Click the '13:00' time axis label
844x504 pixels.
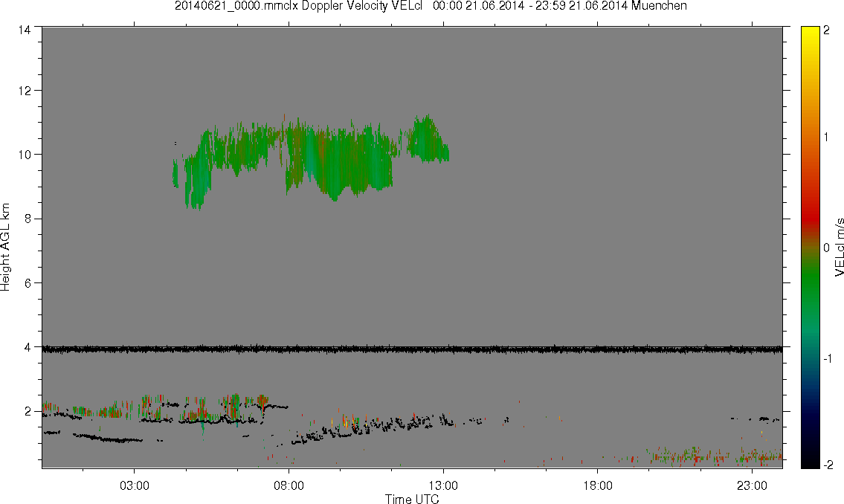point(443,485)
